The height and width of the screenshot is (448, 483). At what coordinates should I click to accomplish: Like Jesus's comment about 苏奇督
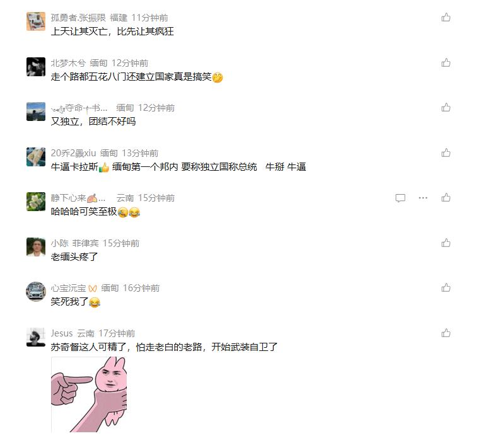pos(446,333)
